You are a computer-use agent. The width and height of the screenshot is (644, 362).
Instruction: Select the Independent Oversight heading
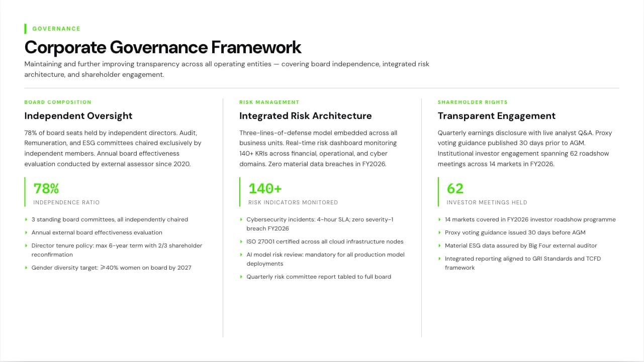pos(78,116)
